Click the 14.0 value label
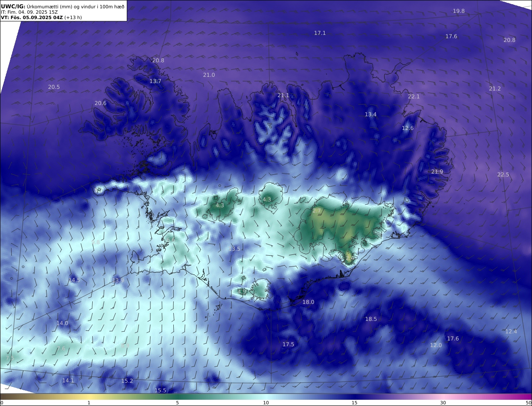This screenshot has height=406, width=532. point(62,323)
